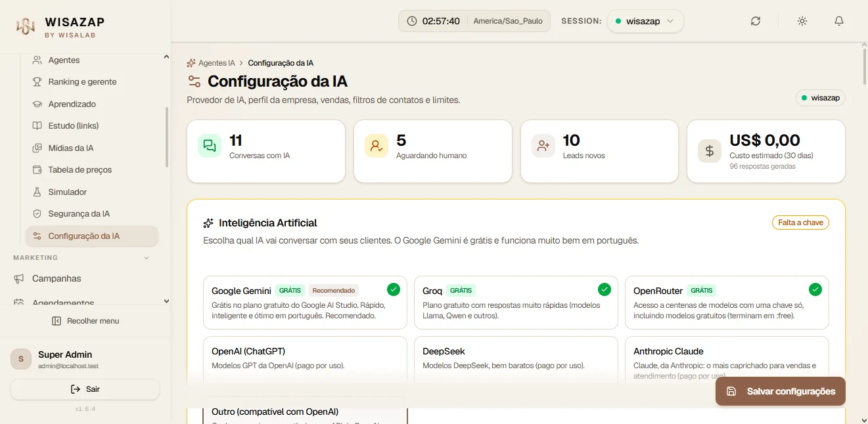
Task: Click the Recomendado tag on Google Gemini
Action: 334,291
